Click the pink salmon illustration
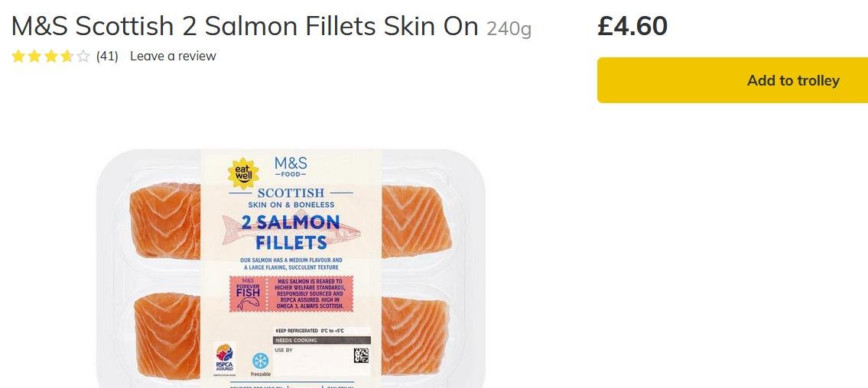The height and width of the screenshot is (388, 868). pyautogui.click(x=291, y=230)
